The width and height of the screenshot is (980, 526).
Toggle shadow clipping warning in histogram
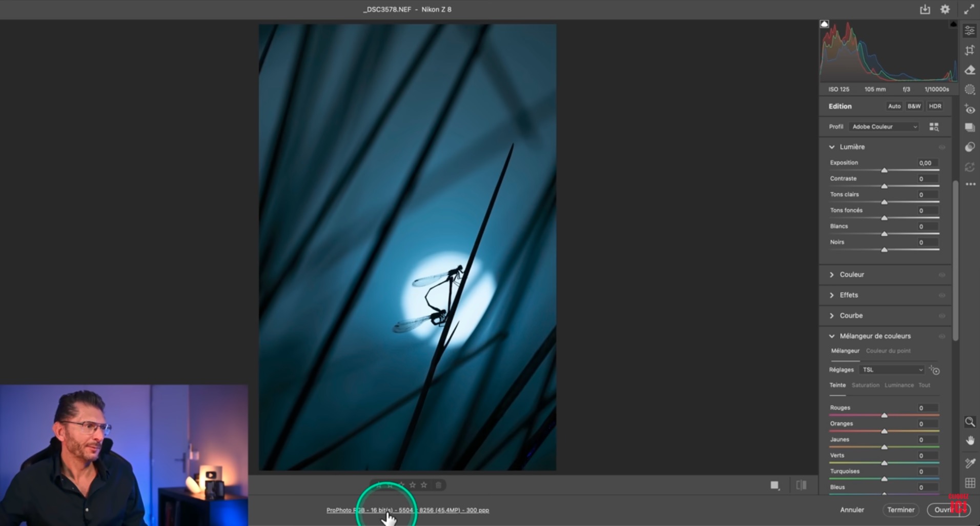[x=824, y=24]
